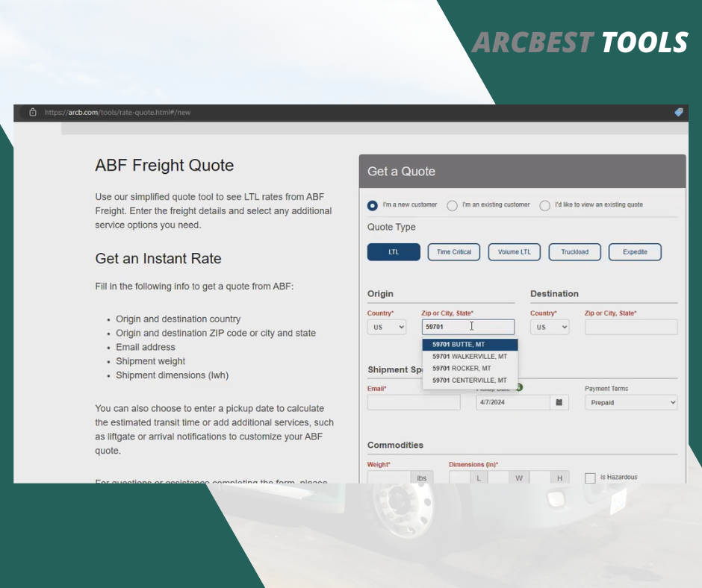This screenshot has height=588, width=702.
Task: Open the Destination Country dropdown
Action: [550, 327]
